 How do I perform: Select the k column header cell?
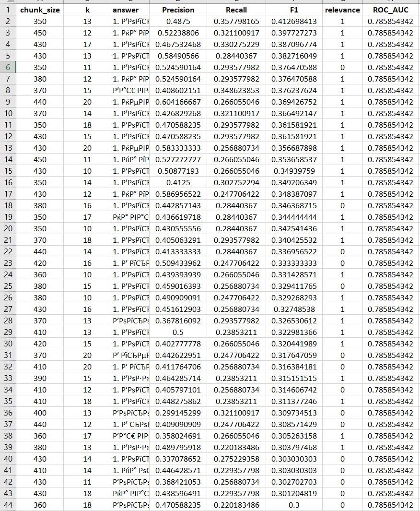[x=87, y=10]
